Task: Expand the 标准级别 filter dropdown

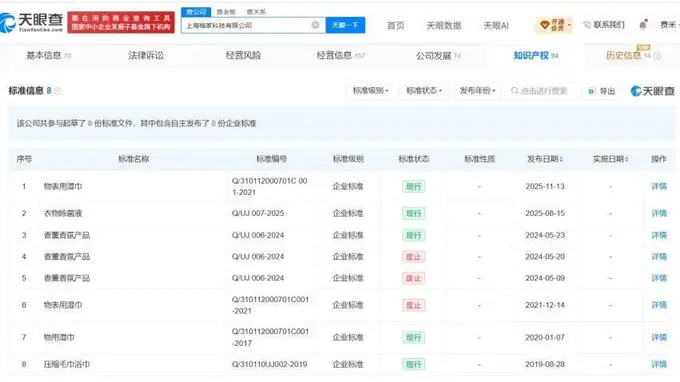Action: [x=370, y=91]
